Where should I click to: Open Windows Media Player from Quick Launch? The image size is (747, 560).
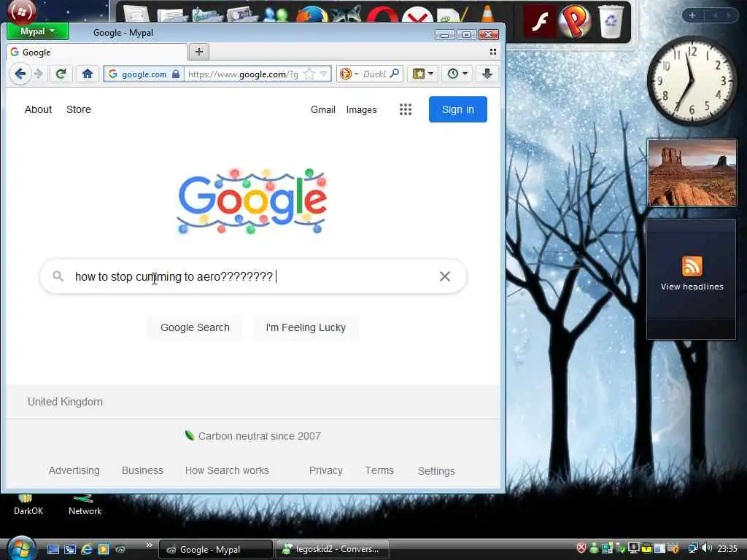point(104,549)
